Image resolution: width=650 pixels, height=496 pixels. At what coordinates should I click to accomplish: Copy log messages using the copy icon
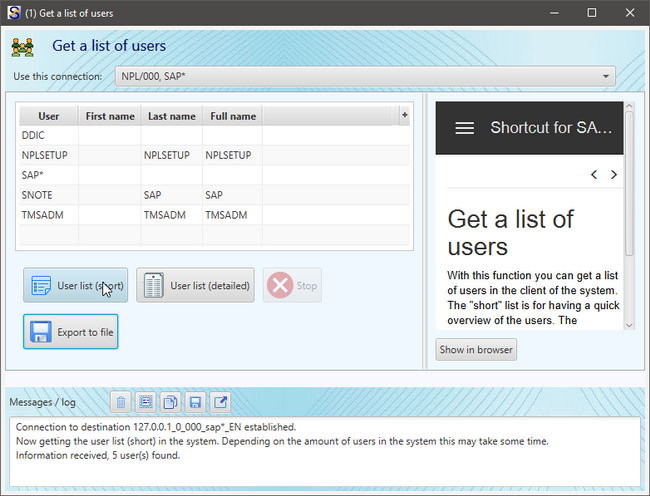click(171, 402)
